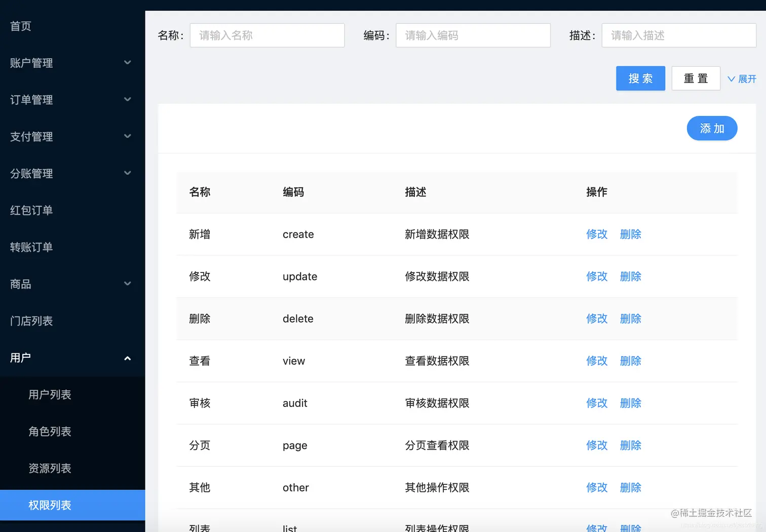Open 门店列表 from the sidebar
766x532 pixels.
(x=31, y=321)
